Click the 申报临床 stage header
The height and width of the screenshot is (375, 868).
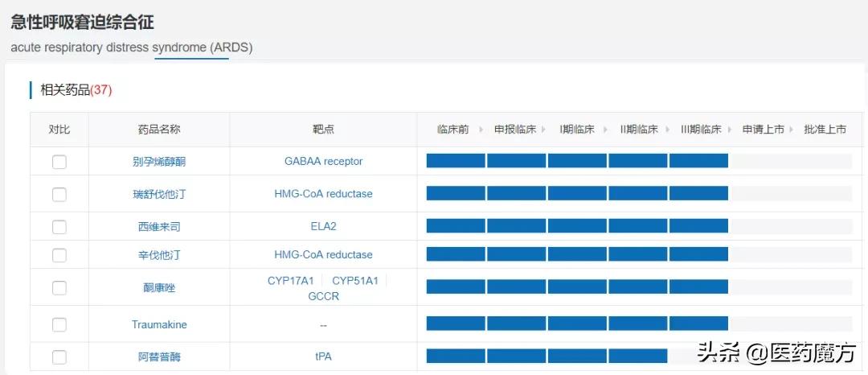[x=515, y=130]
